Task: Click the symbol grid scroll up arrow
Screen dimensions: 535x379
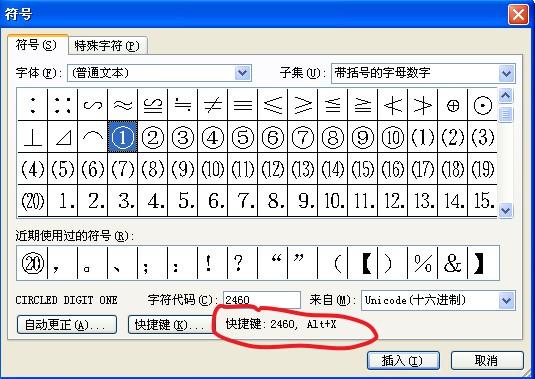Action: point(505,96)
